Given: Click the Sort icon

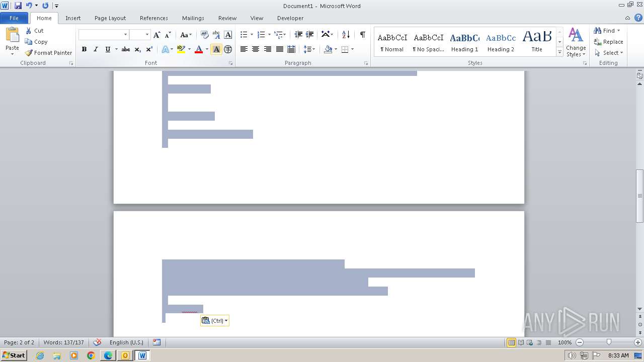Looking at the screenshot, I should pos(346,35).
